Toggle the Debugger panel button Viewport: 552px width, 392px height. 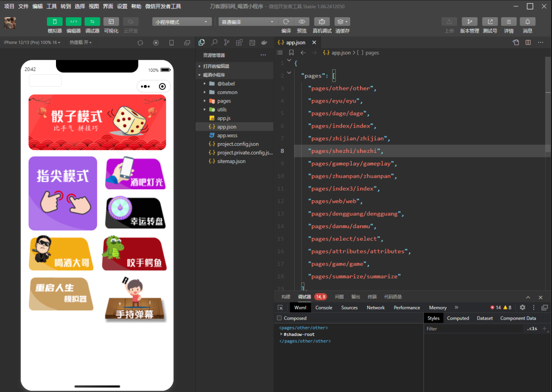(x=92, y=22)
